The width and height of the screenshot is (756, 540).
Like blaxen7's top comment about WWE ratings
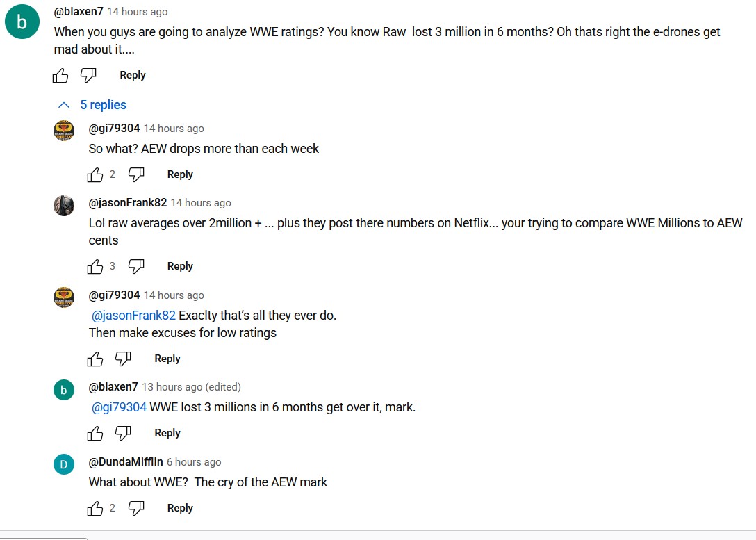60,75
